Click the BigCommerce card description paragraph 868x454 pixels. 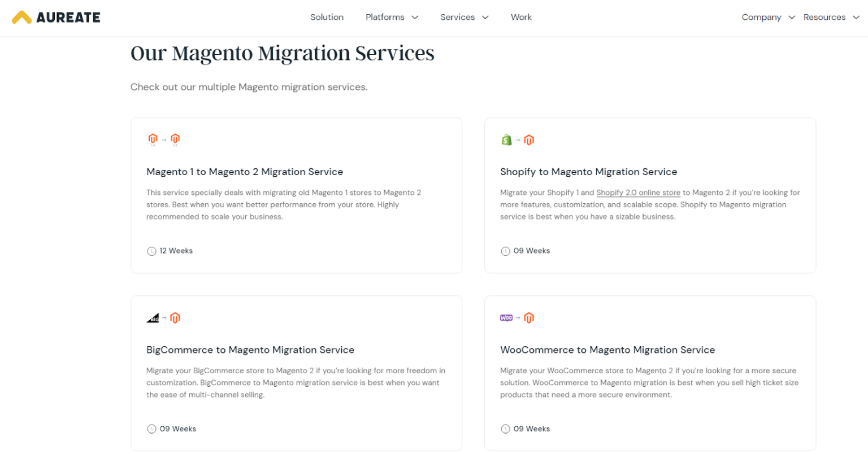tap(296, 383)
